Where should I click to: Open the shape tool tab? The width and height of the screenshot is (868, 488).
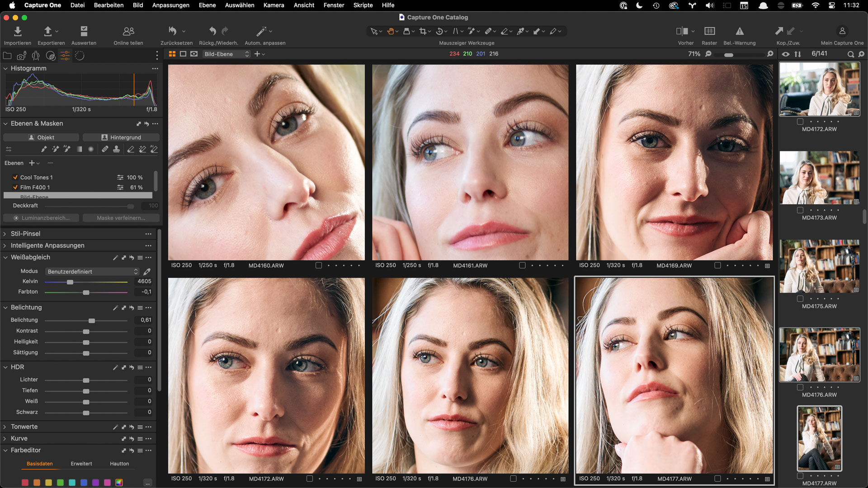36,56
